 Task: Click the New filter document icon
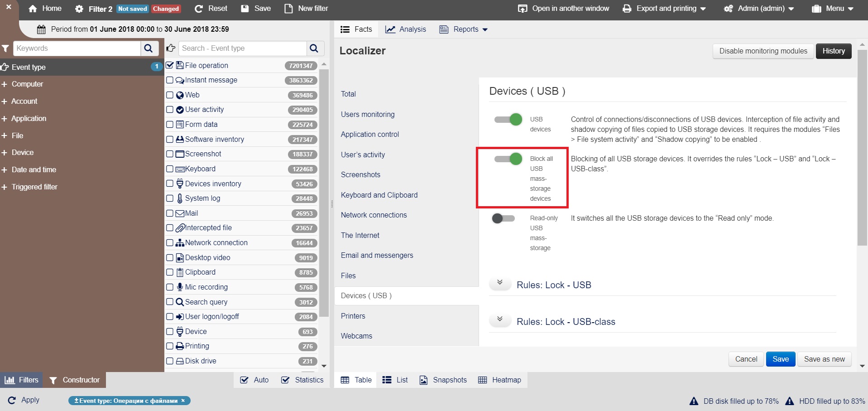pyautogui.click(x=288, y=9)
